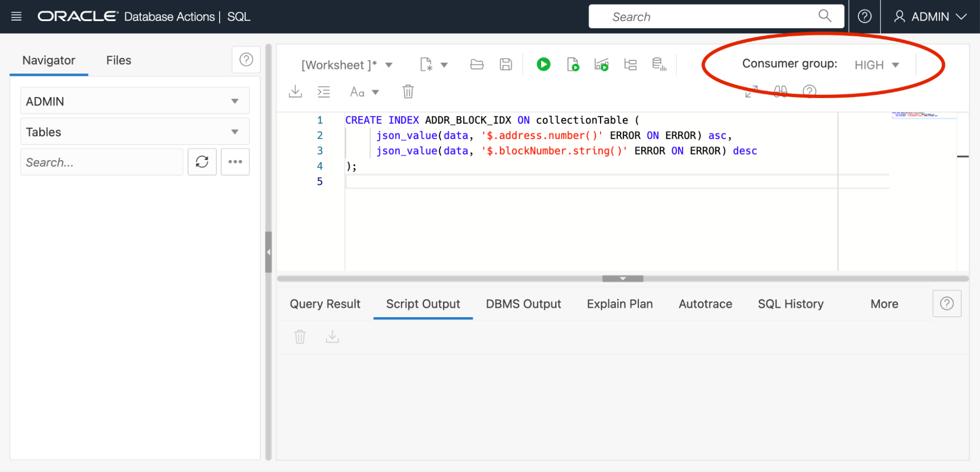This screenshot has height=472, width=980.
Task: Refresh the Navigator object list
Action: point(202,162)
